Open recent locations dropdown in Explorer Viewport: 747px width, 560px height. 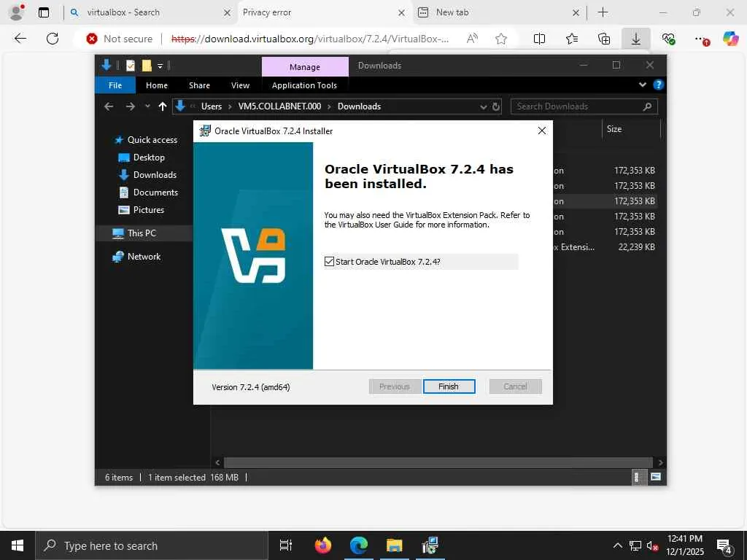[x=147, y=106]
